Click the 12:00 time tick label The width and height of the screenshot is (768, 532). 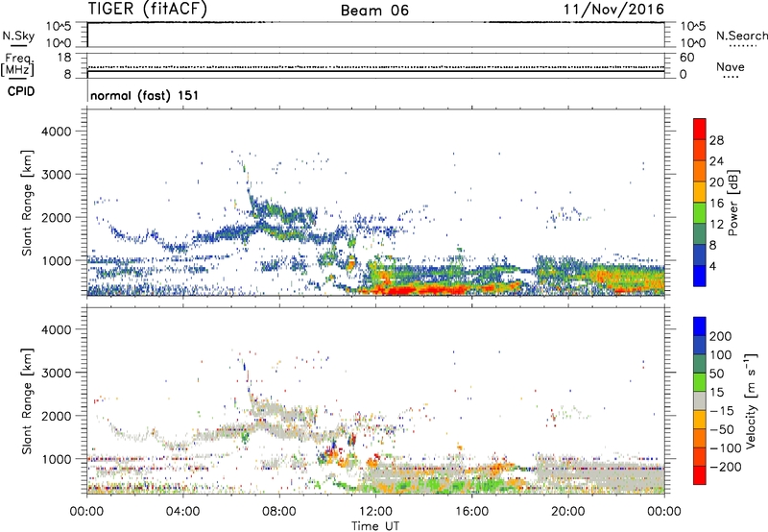click(x=375, y=512)
